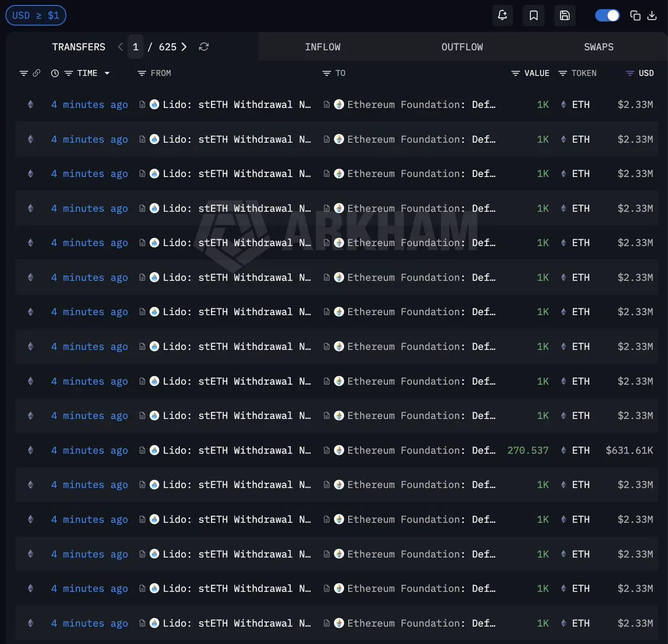Open the TIME column filter
Image resolution: width=668 pixels, height=644 pixels.
(68, 73)
